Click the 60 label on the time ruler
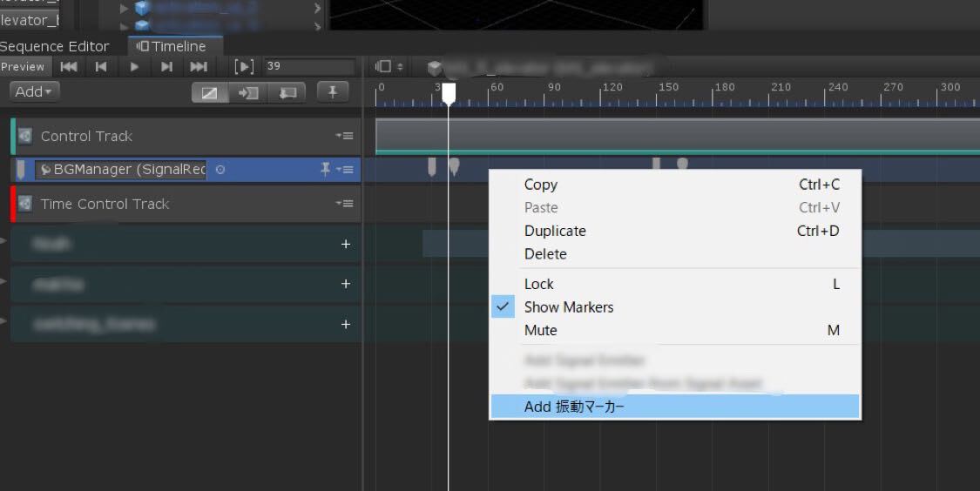 (x=497, y=87)
